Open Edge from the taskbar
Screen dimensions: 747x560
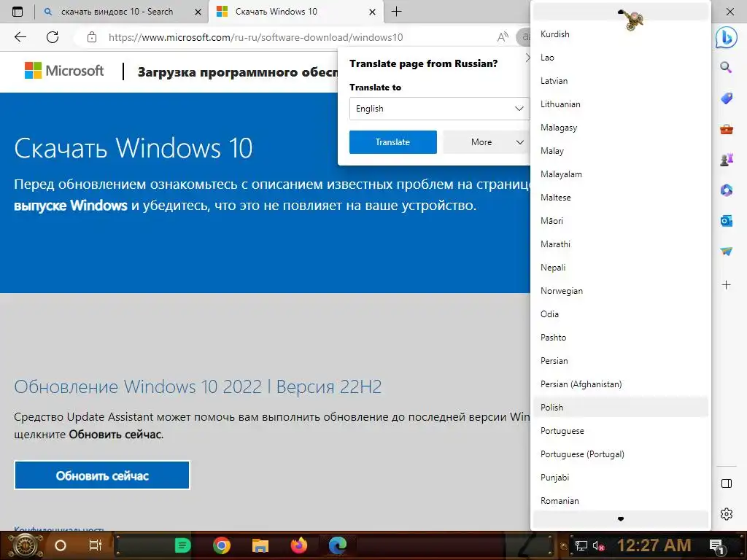[337, 545]
